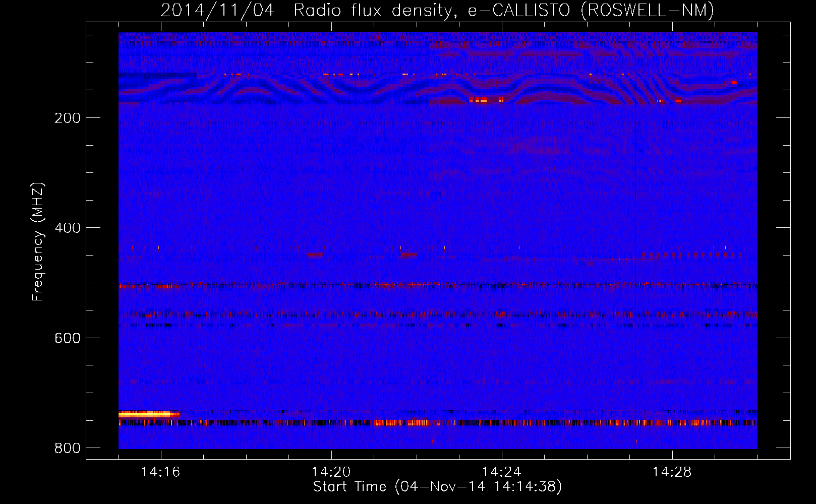Click the bright yellow burst near 740 MHz
Screen dimensions: 816x504
(149, 414)
